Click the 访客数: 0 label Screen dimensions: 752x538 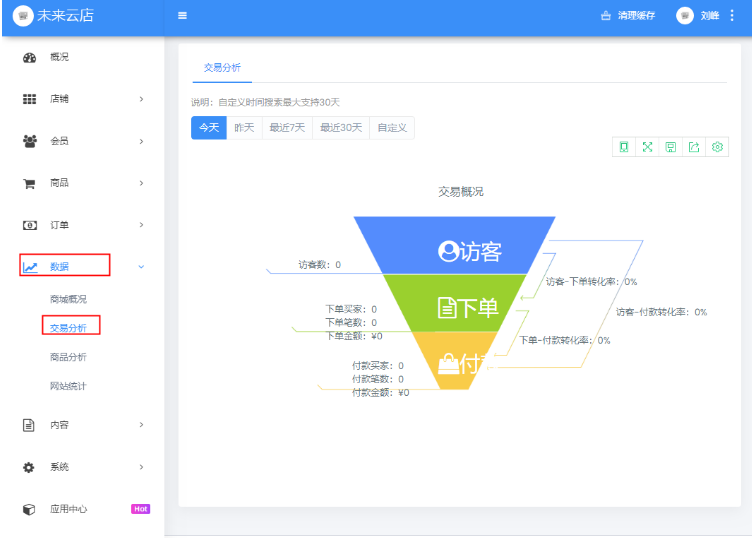tap(319, 265)
